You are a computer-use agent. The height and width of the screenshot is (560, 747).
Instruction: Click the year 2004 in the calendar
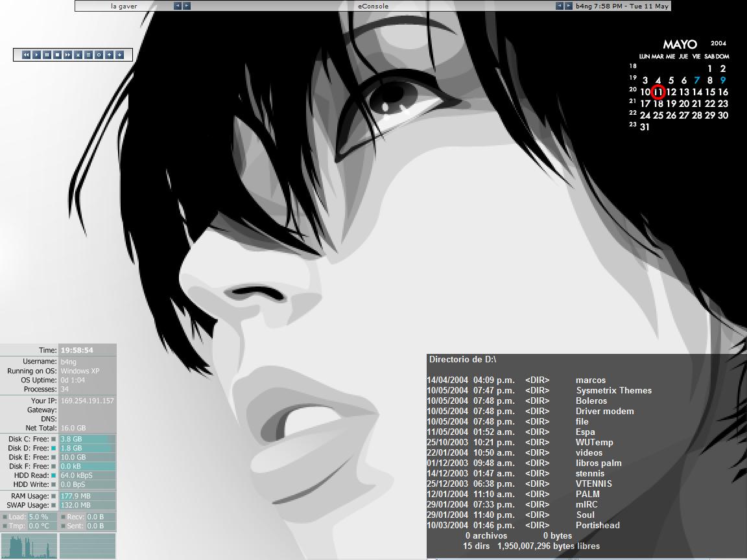click(x=718, y=43)
